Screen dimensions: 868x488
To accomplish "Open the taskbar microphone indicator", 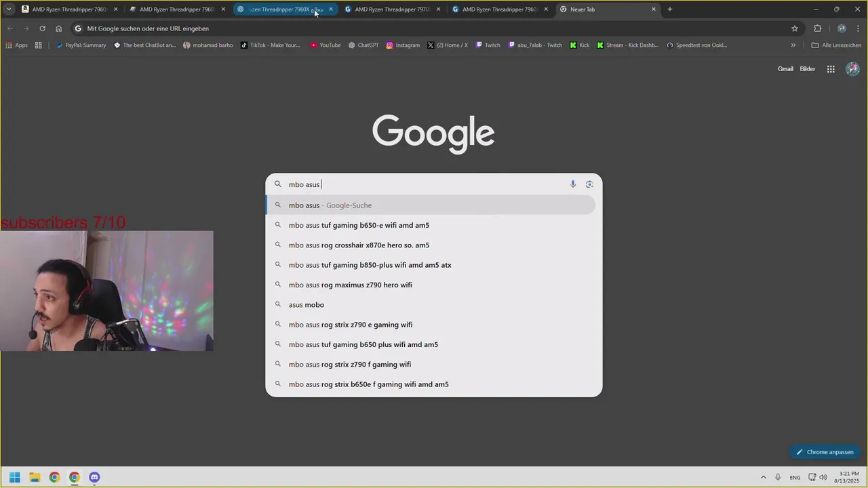I will pyautogui.click(x=778, y=477).
